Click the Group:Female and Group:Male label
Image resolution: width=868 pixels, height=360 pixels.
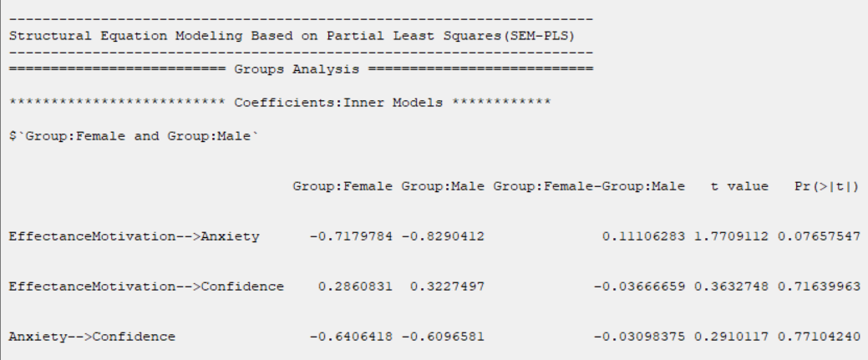pyautogui.click(x=134, y=136)
